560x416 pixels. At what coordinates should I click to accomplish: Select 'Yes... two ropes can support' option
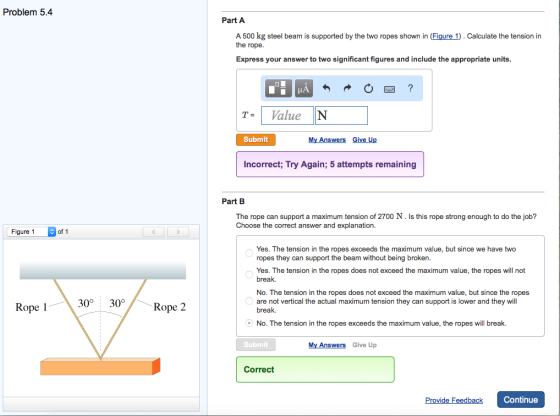coord(249,253)
